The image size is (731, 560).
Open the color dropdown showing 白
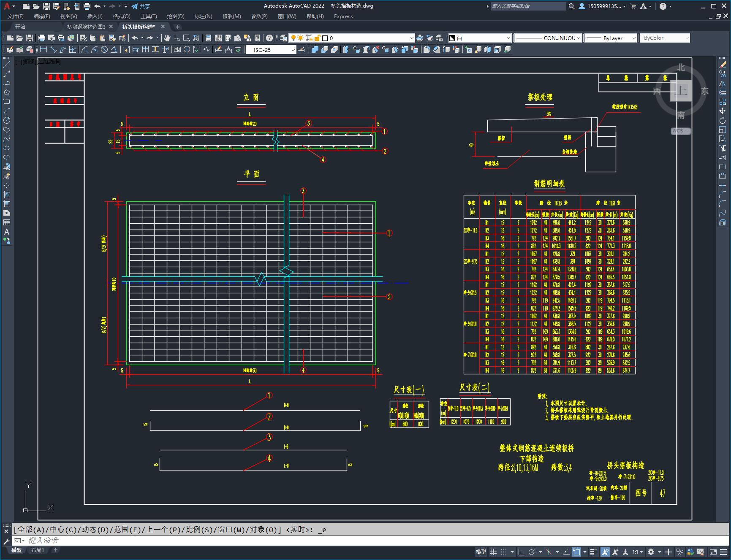(480, 38)
